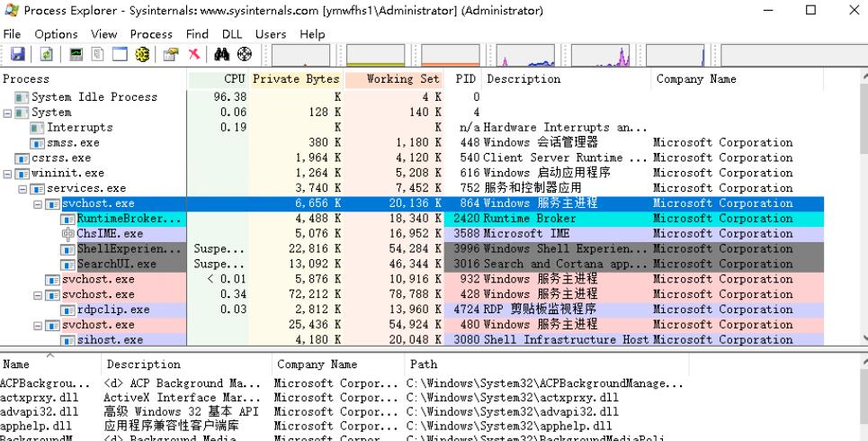Click the 96.38 CPU value of Idle Process
This screenshot has width=868, height=441.
pos(229,97)
